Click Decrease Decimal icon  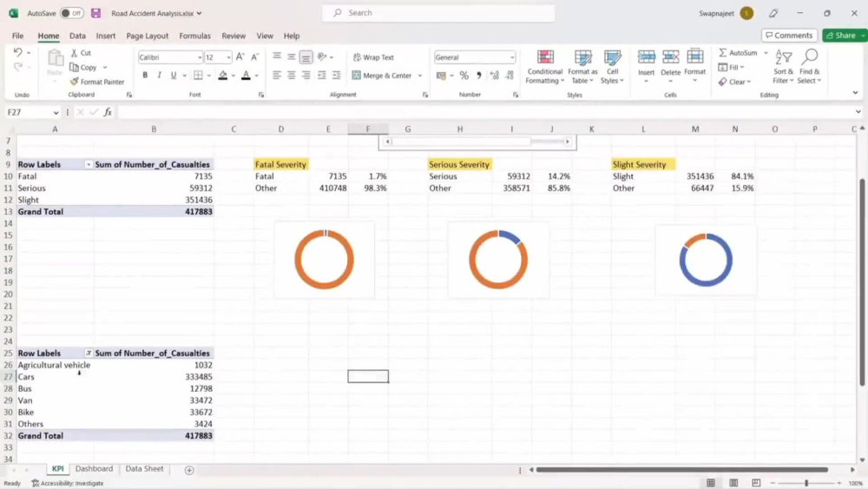[510, 76]
